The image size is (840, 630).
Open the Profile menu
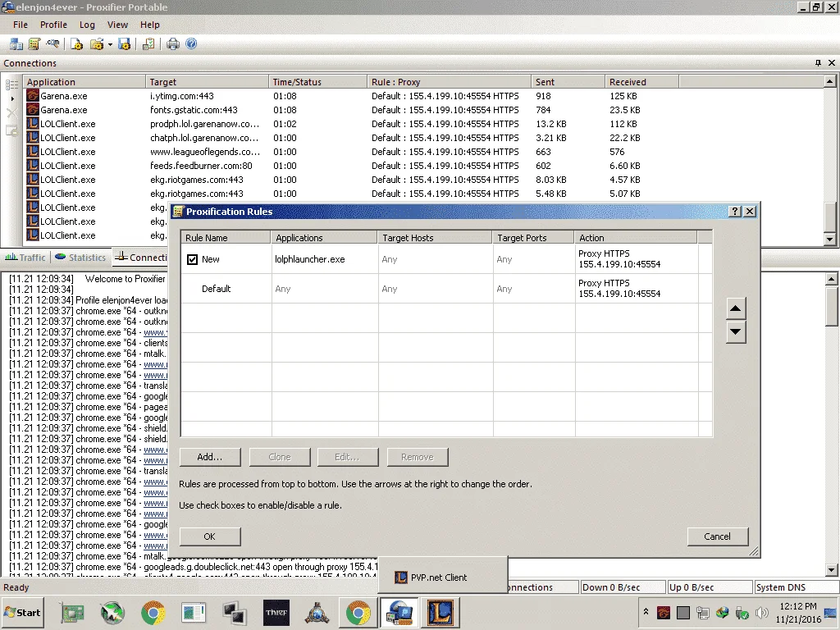(x=53, y=25)
